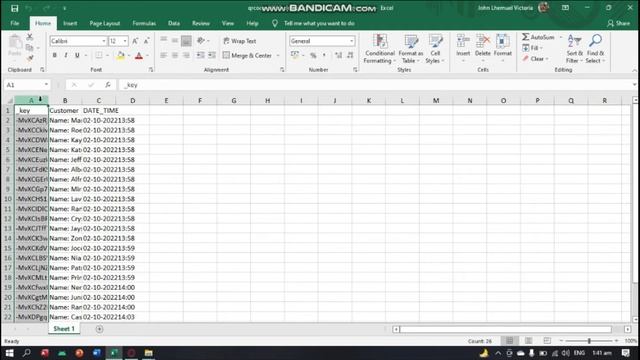Image resolution: width=640 pixels, height=360 pixels.
Task: Click the Merge & Center button
Action: click(x=247, y=55)
